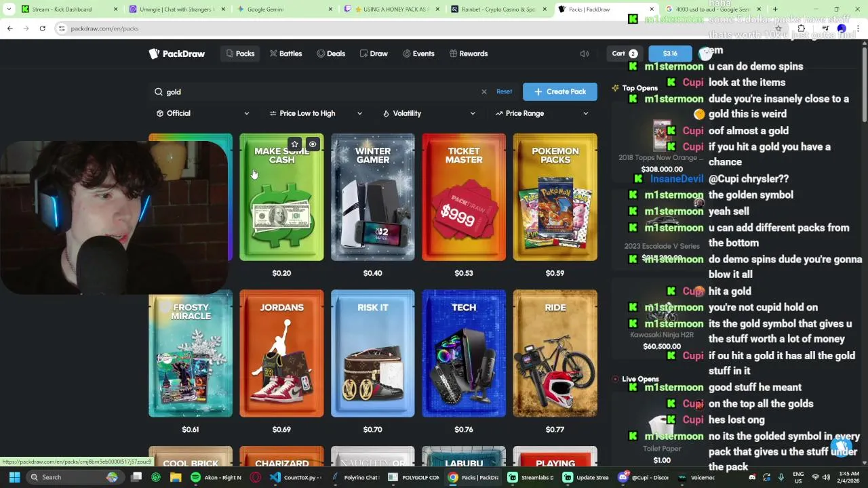
Task: Go to the Battles section
Action: tap(285, 54)
